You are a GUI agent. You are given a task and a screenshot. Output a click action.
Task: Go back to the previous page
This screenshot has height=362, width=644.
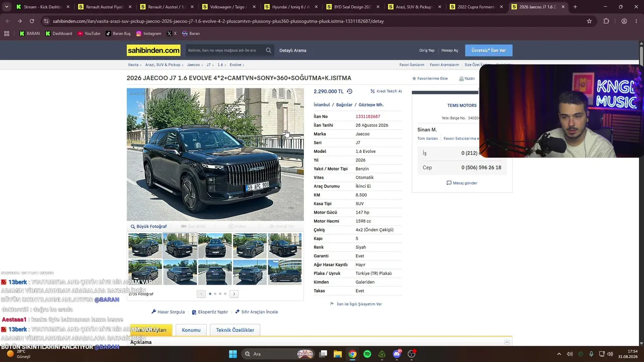click(x=8, y=21)
